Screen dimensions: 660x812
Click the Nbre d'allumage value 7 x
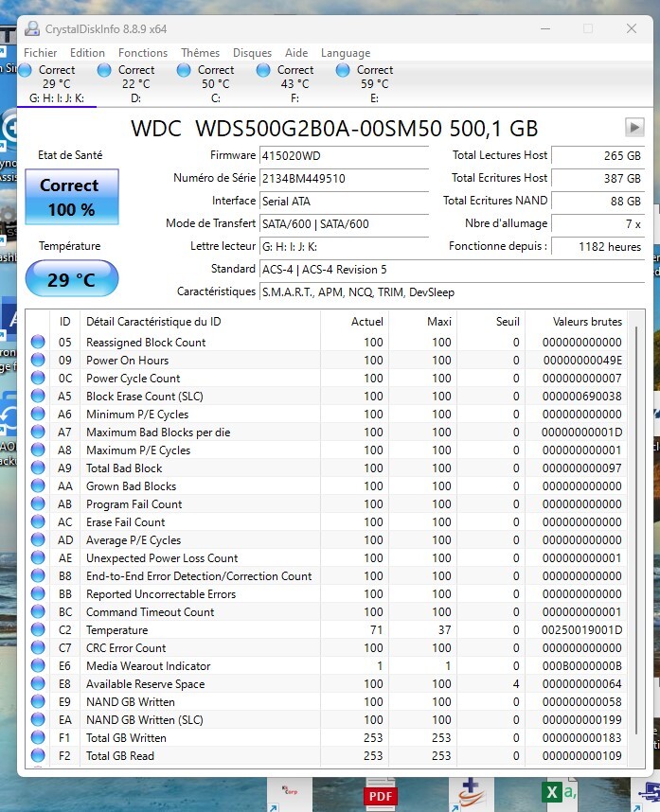coord(598,224)
